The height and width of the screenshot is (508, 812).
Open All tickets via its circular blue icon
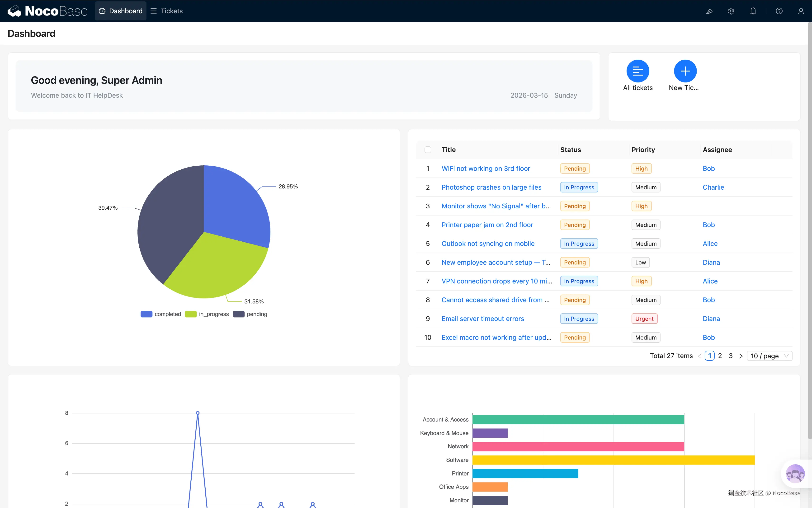click(x=638, y=71)
